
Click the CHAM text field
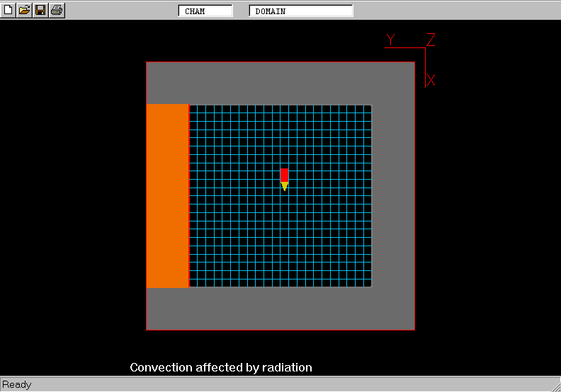point(205,11)
